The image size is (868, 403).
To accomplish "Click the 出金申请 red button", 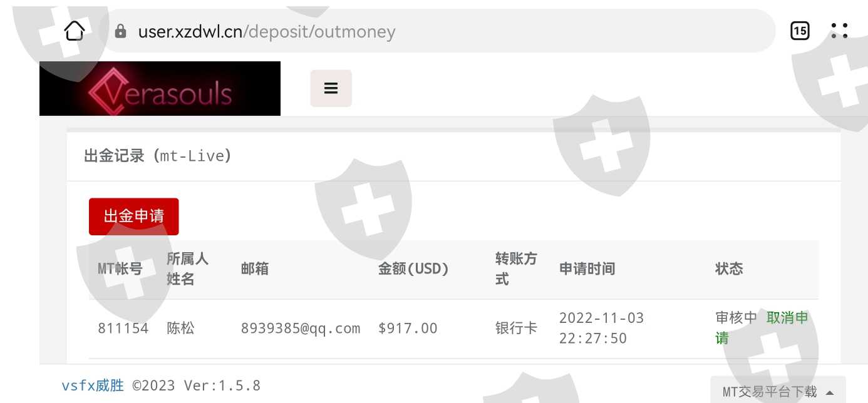I will (x=134, y=217).
